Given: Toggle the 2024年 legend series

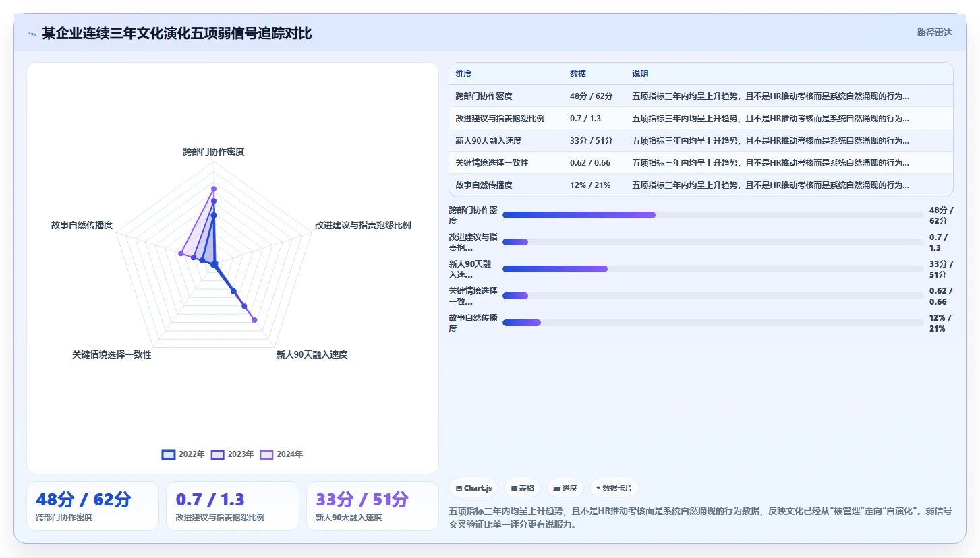Looking at the screenshot, I should (281, 454).
